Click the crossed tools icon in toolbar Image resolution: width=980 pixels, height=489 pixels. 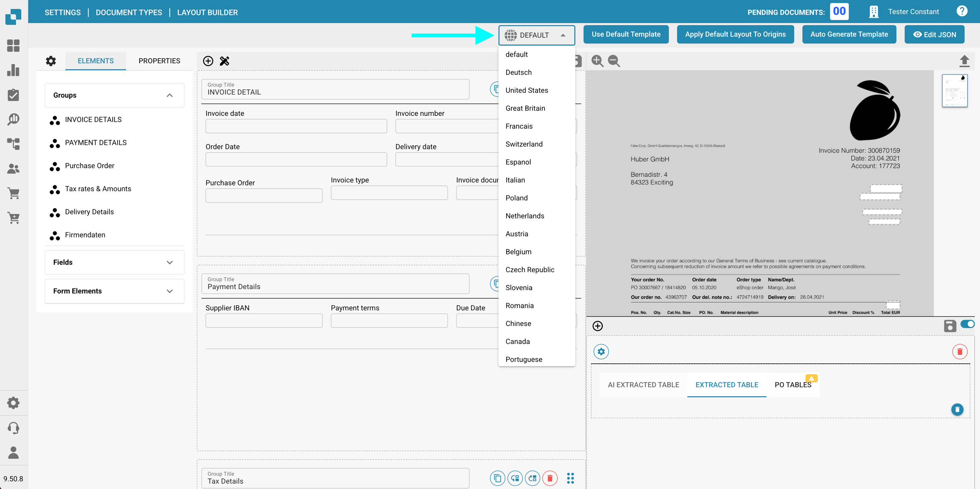coord(225,61)
